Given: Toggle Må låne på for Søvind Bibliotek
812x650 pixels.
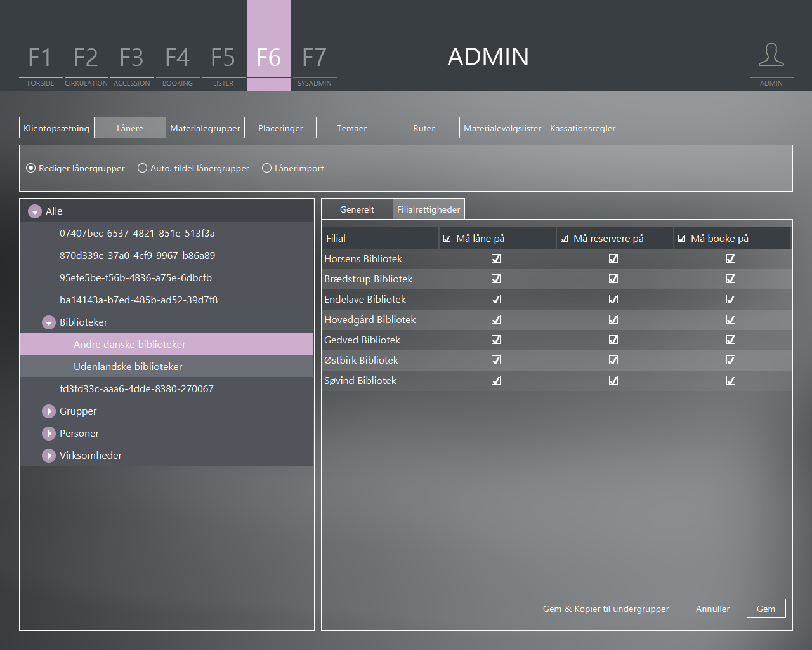Looking at the screenshot, I should [496, 380].
